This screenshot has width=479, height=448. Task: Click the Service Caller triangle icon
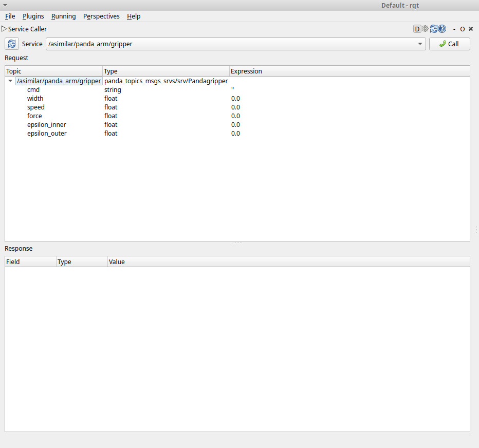[x=4, y=29]
